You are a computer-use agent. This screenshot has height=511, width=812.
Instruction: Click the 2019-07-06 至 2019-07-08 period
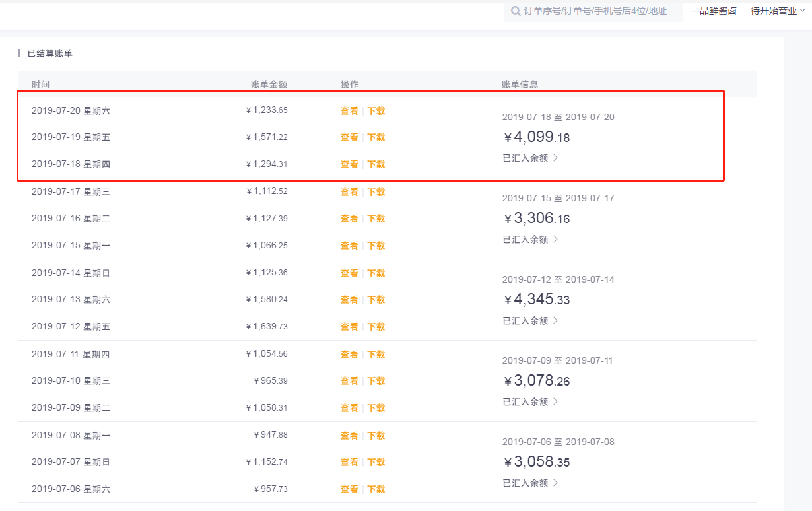558,442
